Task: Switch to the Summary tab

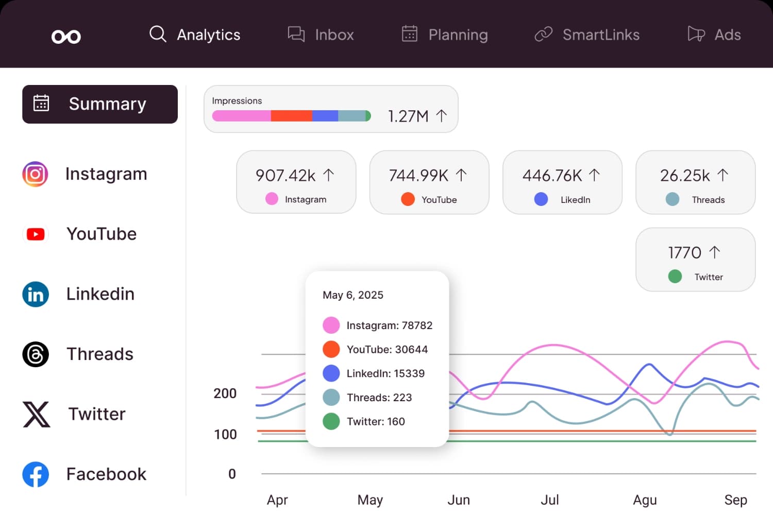Action: point(99,104)
